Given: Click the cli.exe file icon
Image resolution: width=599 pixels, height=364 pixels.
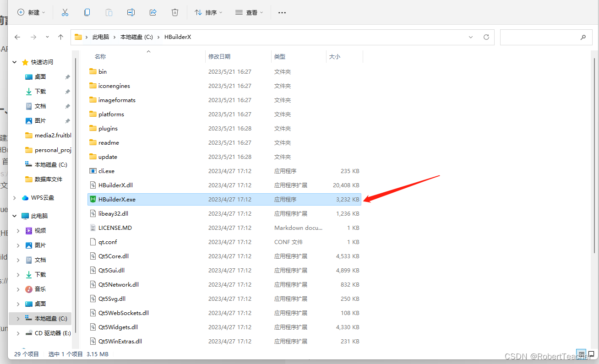Looking at the screenshot, I should coord(93,171).
